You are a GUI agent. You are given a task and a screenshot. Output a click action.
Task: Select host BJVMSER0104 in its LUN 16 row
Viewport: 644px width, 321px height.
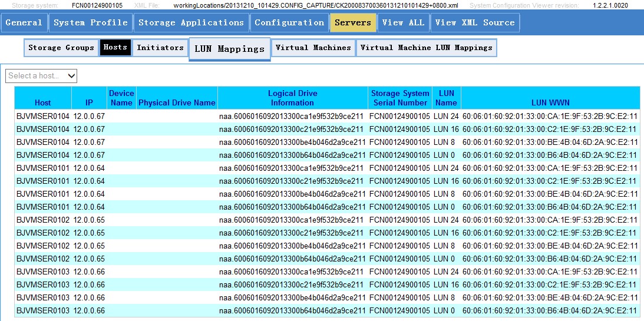[x=43, y=130]
